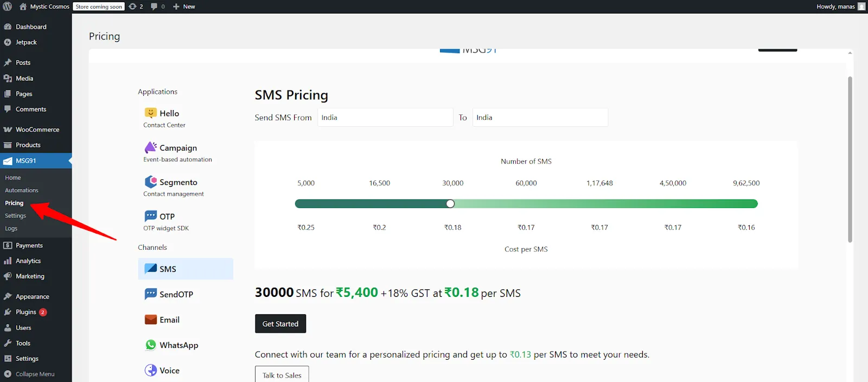Select the Segmento contact management icon
The height and width of the screenshot is (382, 868).
click(151, 182)
